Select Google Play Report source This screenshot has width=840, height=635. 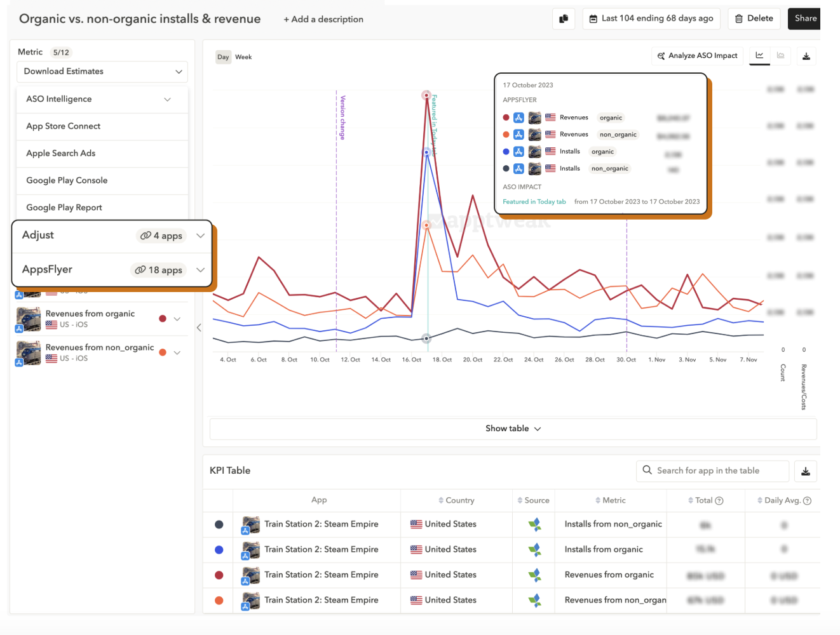click(102, 208)
